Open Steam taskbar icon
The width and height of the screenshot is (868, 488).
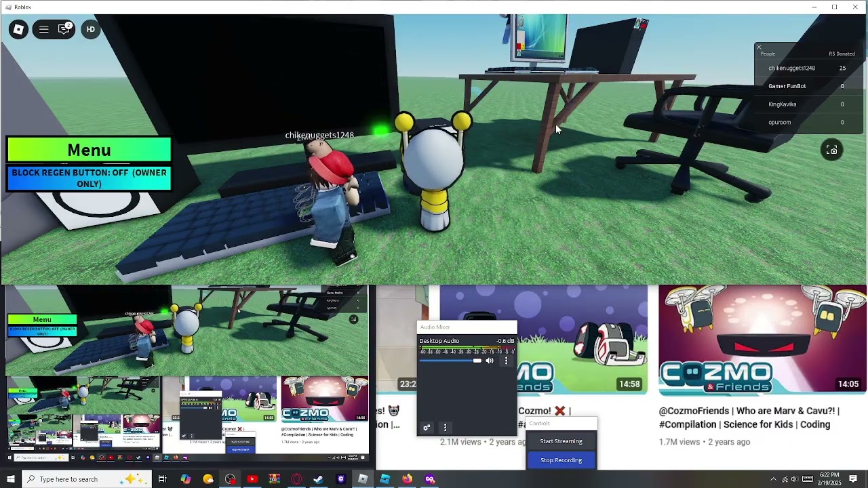(318, 479)
